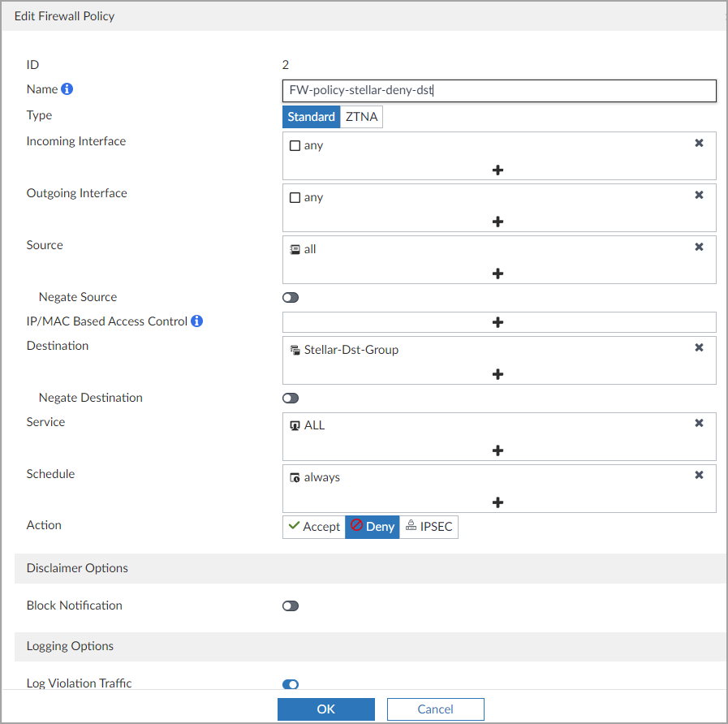Click the info icon beside IP/MAC Based Access Control

tap(196, 321)
